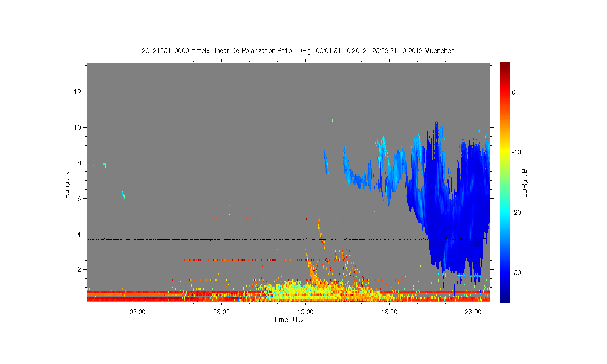The height and width of the screenshot is (364, 607).
Task: Click the colorbar tick label 0
Action: [x=514, y=92]
